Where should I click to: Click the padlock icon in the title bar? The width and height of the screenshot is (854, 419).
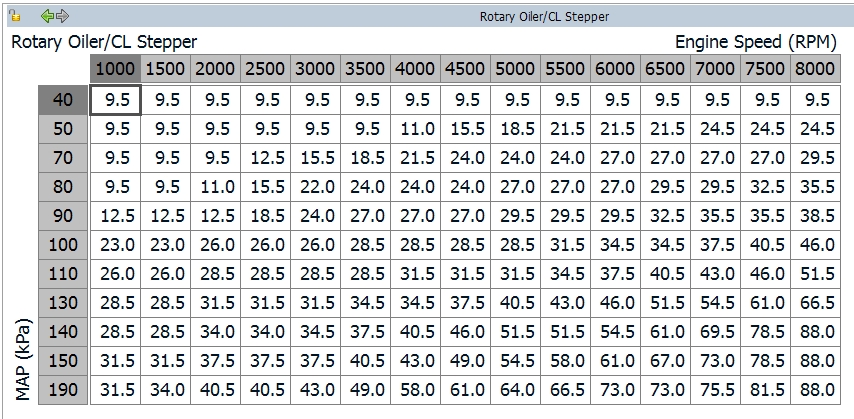[x=15, y=16]
